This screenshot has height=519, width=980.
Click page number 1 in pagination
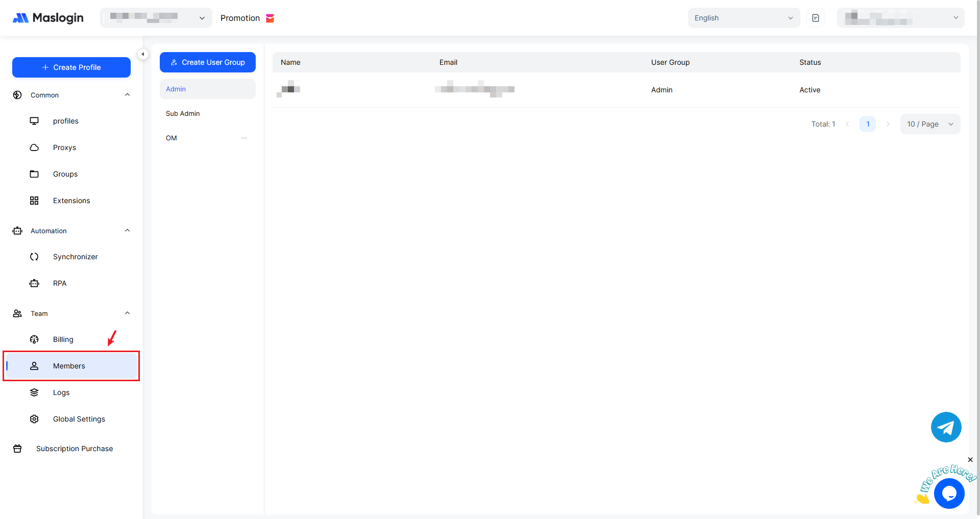[x=868, y=124]
